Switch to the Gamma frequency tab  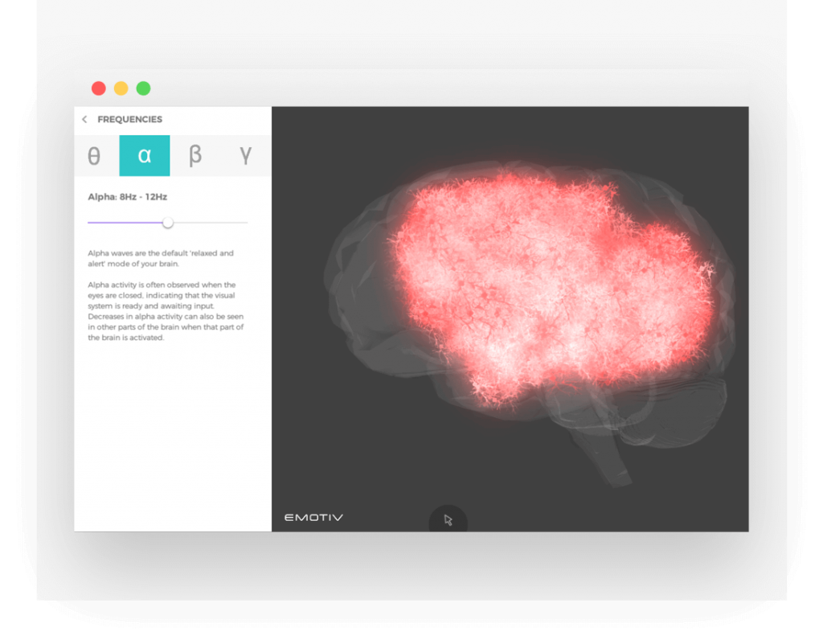[245, 155]
